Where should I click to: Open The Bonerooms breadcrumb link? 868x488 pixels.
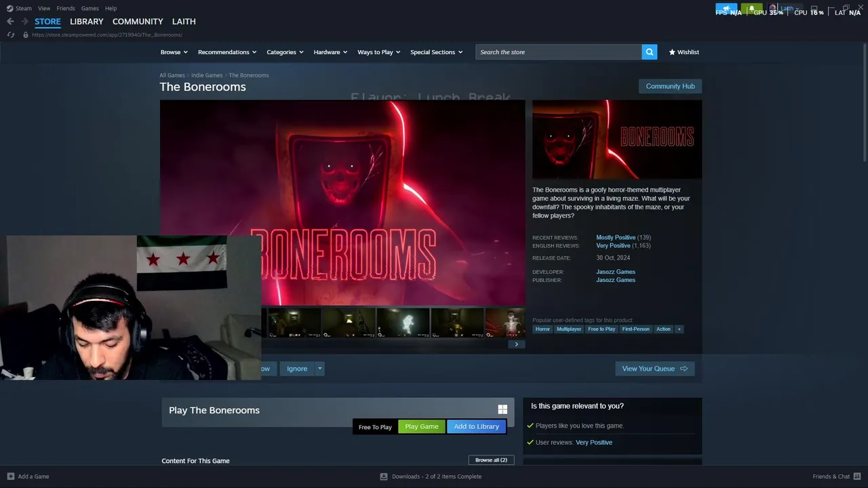(249, 75)
